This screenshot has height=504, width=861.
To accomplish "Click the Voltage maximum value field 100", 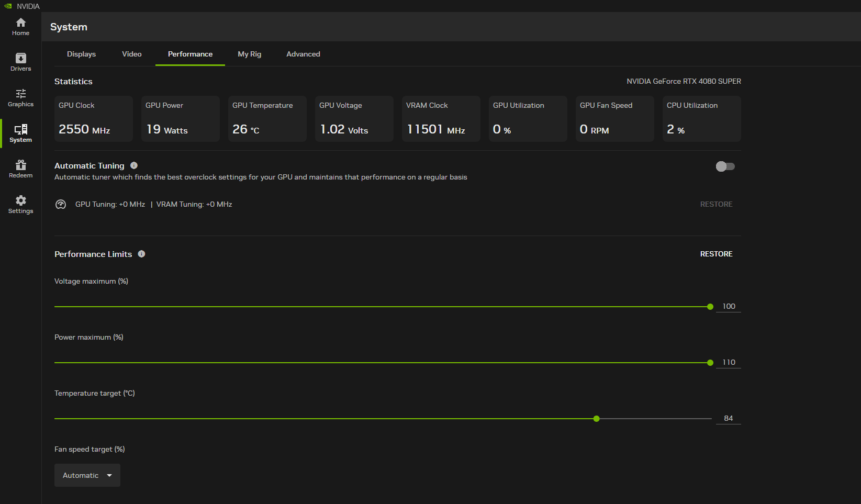I will (x=729, y=306).
